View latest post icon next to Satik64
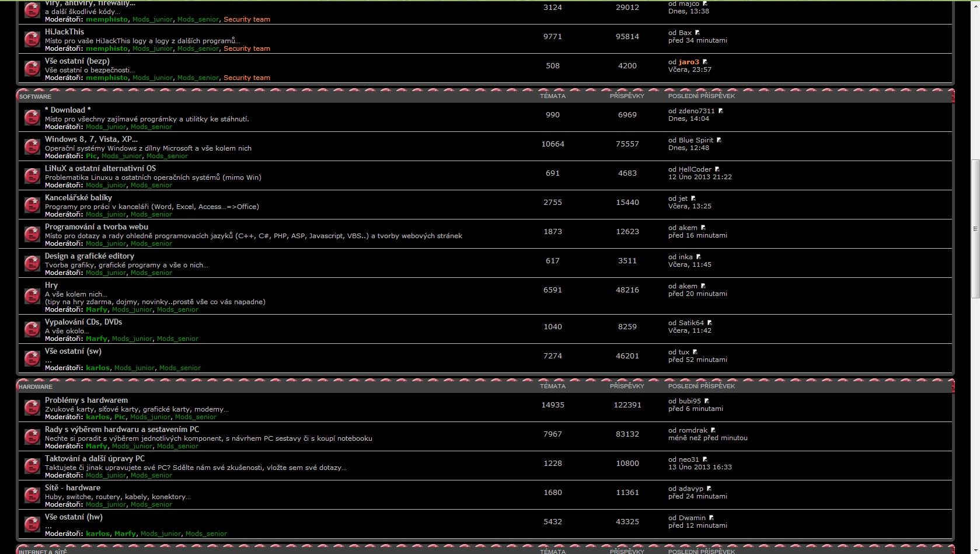This screenshot has width=980, height=554. coord(710,323)
